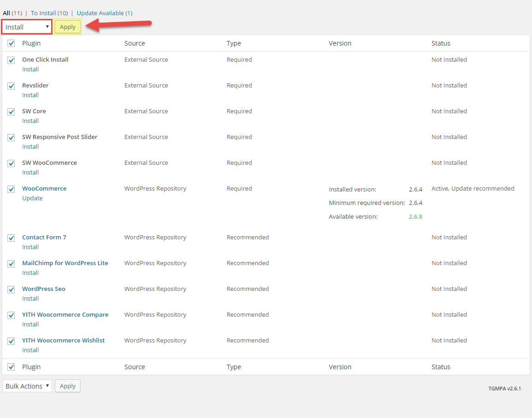Click WooCommerce 'Minimum required version:' label
Viewport: 532px width, 418px height.
[x=367, y=203]
